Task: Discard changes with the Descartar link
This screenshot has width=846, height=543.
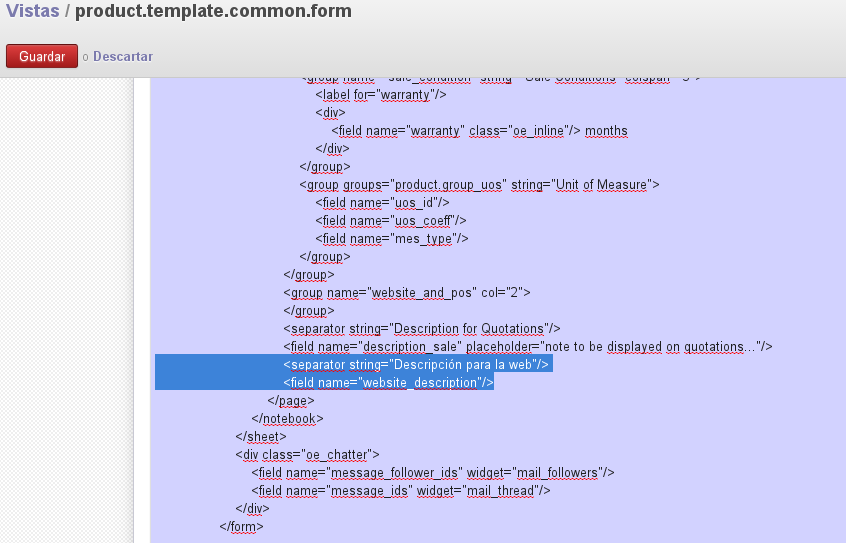Action: pos(122,57)
